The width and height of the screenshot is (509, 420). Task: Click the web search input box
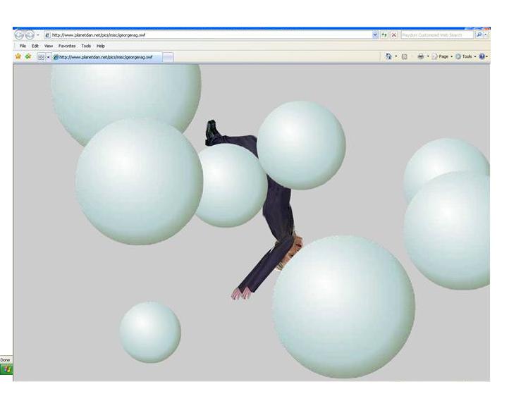[437, 35]
